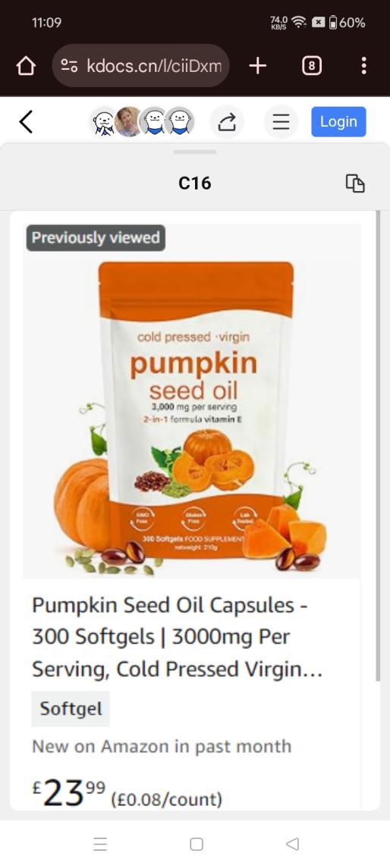The width and height of the screenshot is (390, 868).
Task: Tap the panel drag handle above C16
Action: (x=195, y=152)
